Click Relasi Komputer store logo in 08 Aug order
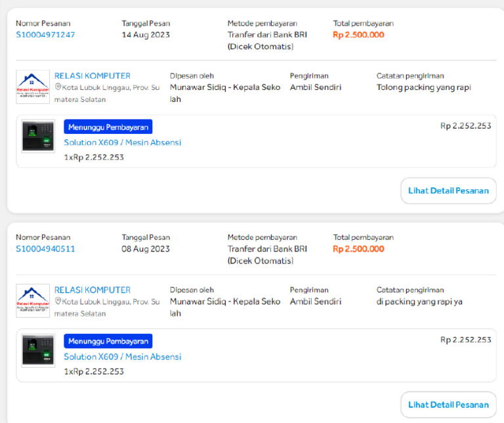 [33, 301]
